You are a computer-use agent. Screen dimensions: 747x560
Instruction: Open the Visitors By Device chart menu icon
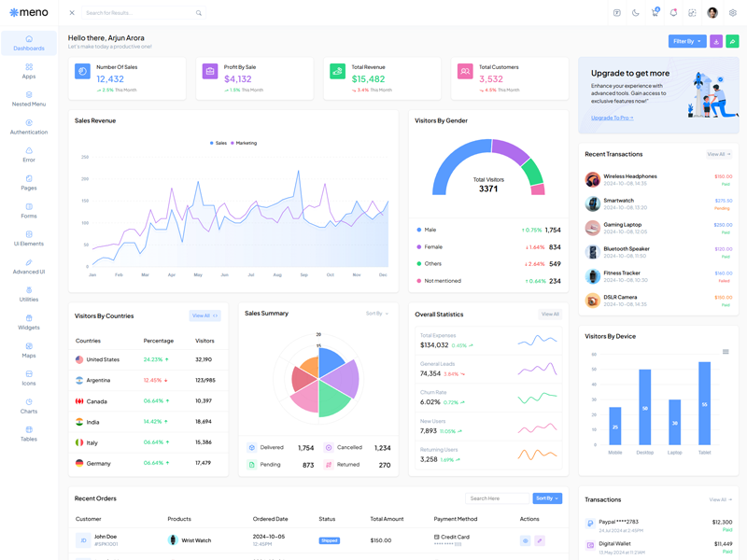[726, 352]
